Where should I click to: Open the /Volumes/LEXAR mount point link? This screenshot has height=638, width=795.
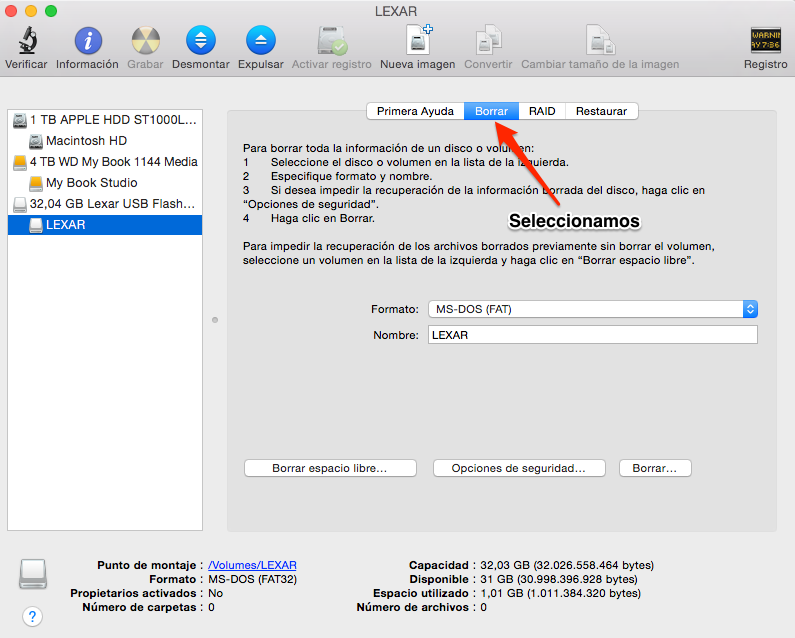coord(252,565)
